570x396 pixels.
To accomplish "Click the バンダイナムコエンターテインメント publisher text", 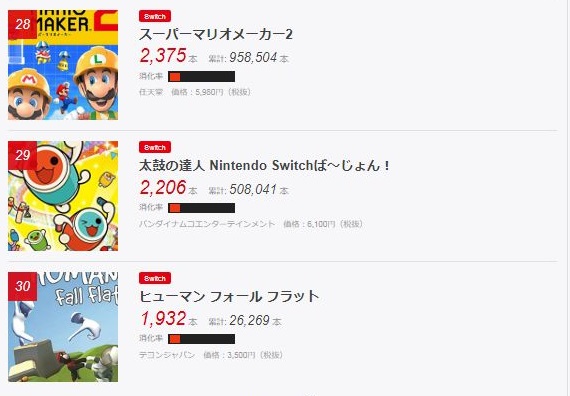I will 207,224.
